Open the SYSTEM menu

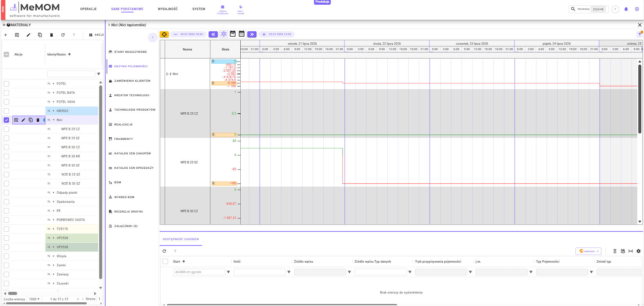199,9
